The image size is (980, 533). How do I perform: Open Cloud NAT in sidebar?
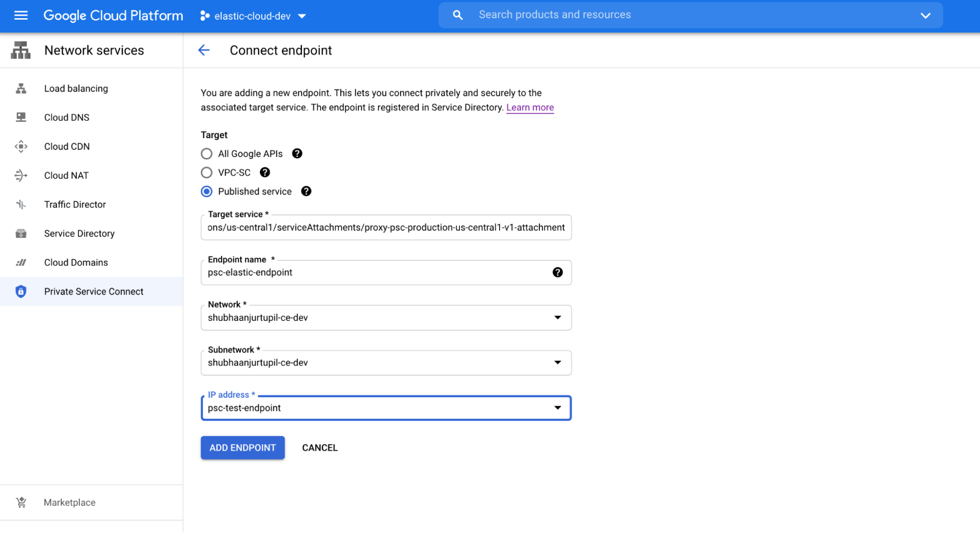(91, 176)
